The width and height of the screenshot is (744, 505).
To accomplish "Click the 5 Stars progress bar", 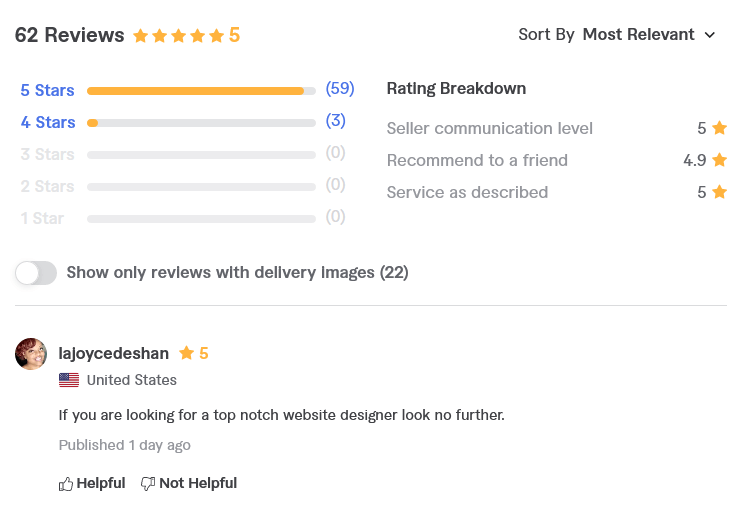I will pos(201,91).
